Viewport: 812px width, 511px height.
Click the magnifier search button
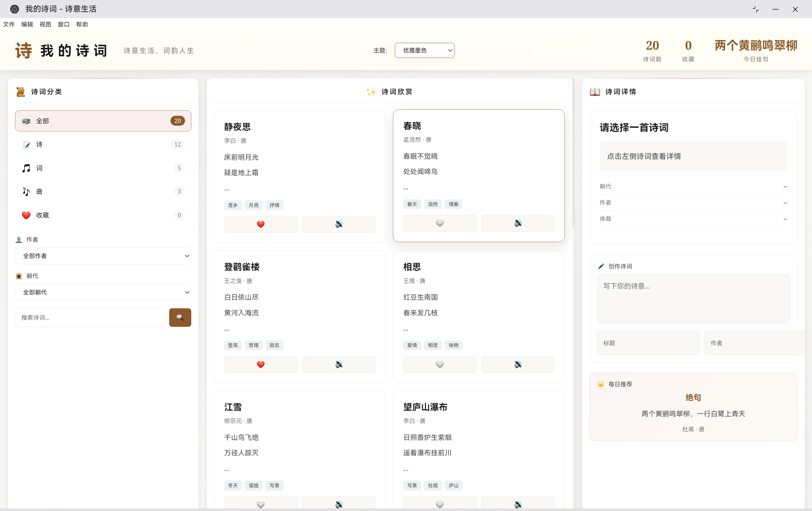pyautogui.click(x=180, y=317)
